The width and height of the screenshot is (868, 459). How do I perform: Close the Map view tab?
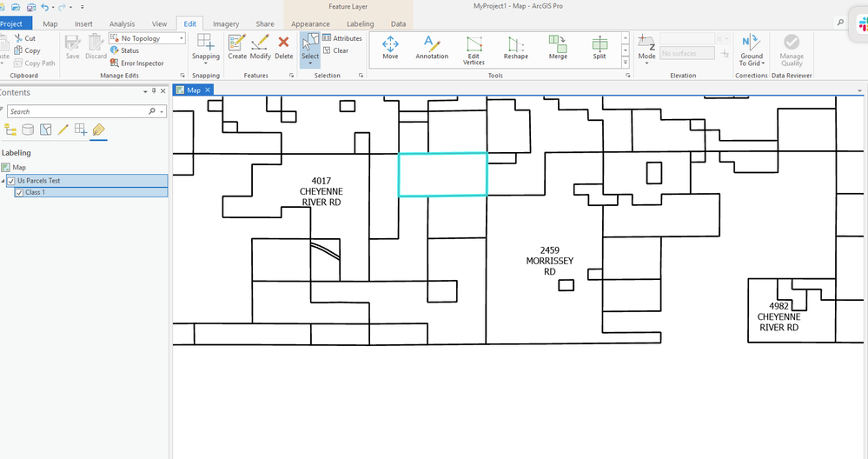click(208, 90)
